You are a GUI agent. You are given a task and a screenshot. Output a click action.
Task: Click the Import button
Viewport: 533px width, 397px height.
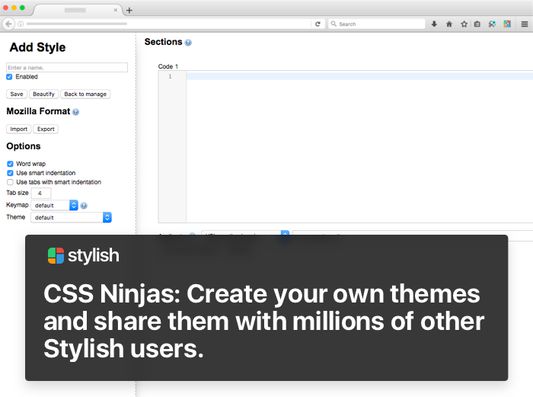click(x=19, y=129)
